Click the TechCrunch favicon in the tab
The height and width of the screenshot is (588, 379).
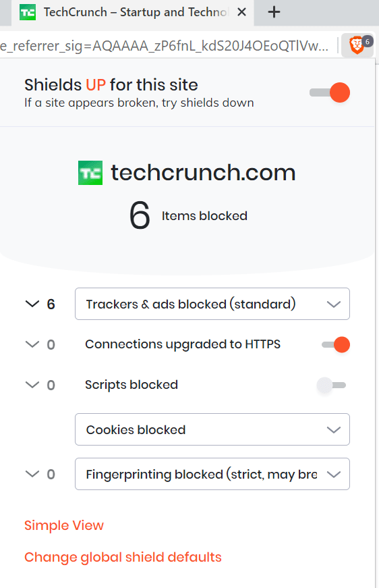pos(28,12)
